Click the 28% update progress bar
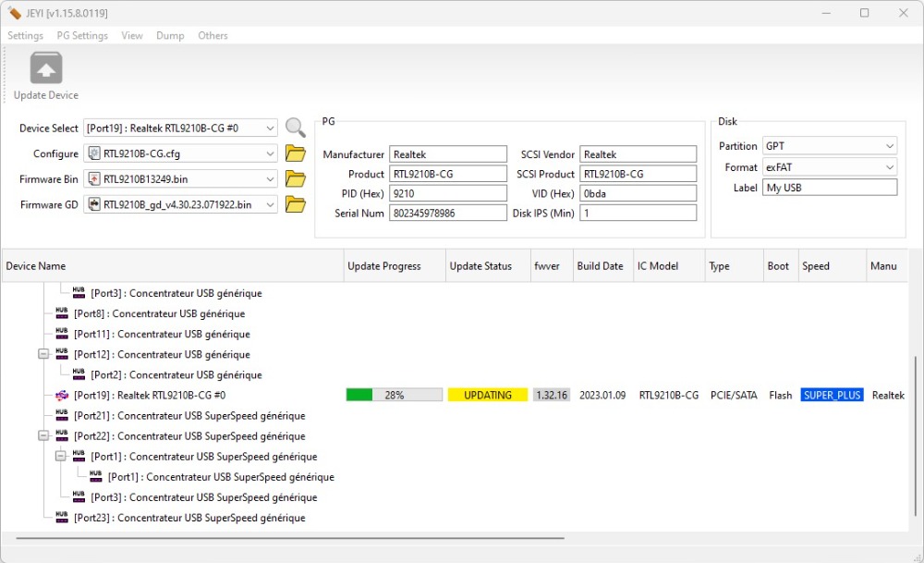Image resolution: width=924 pixels, height=563 pixels. click(x=395, y=395)
